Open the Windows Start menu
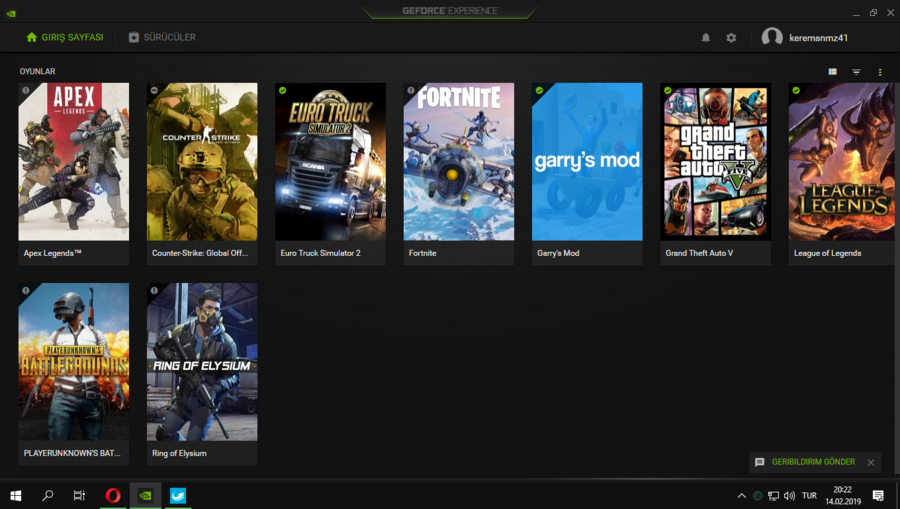This screenshot has width=900, height=509. coord(15,495)
